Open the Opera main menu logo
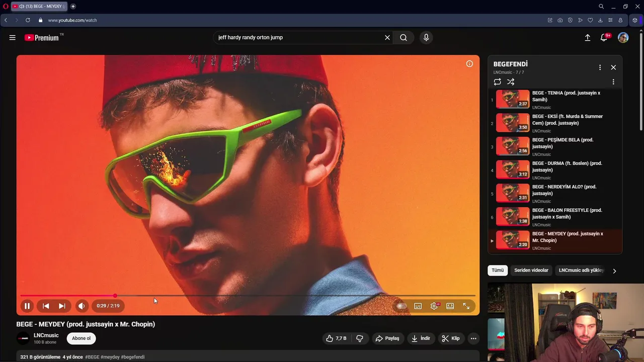 coord(6,7)
